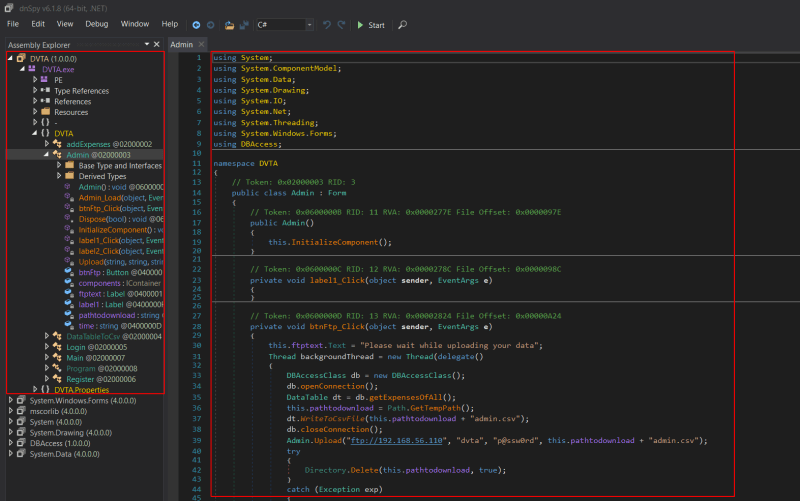The height and width of the screenshot is (501, 800).
Task: Expand the PE node
Action: pyautogui.click(x=35, y=79)
